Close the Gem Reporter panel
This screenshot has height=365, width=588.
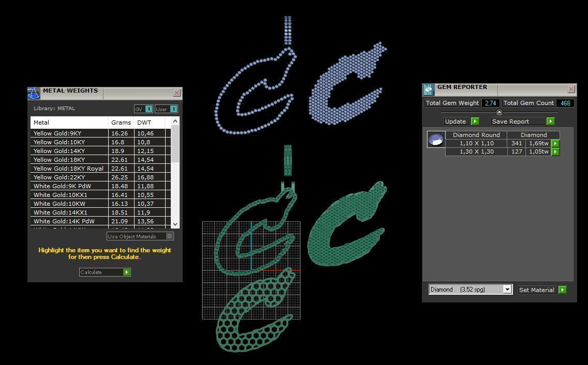(x=571, y=89)
